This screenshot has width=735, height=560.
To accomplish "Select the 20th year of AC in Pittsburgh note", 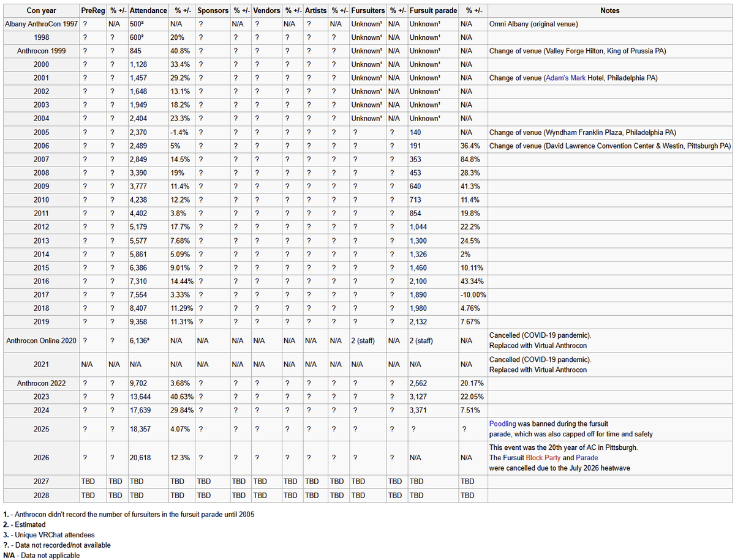I will point(563,447).
